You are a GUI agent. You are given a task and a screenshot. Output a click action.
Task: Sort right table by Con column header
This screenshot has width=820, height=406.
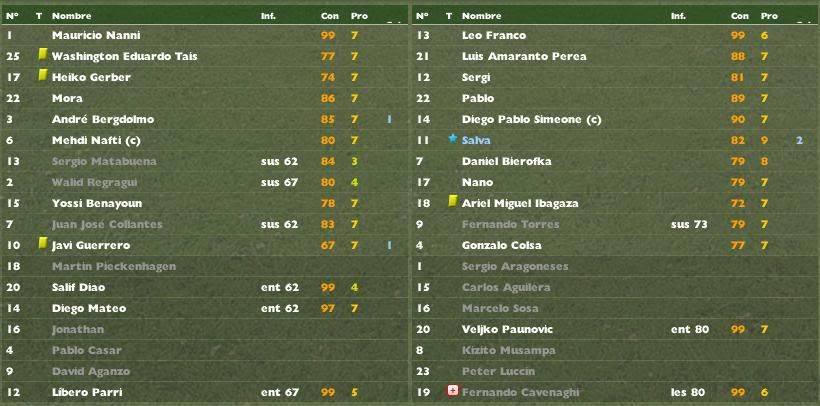coord(739,16)
